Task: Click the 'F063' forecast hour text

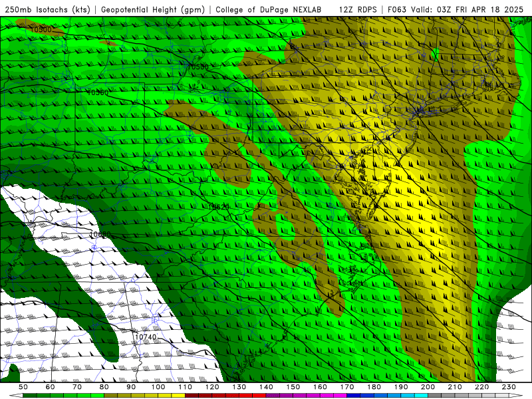Action: 398,9
